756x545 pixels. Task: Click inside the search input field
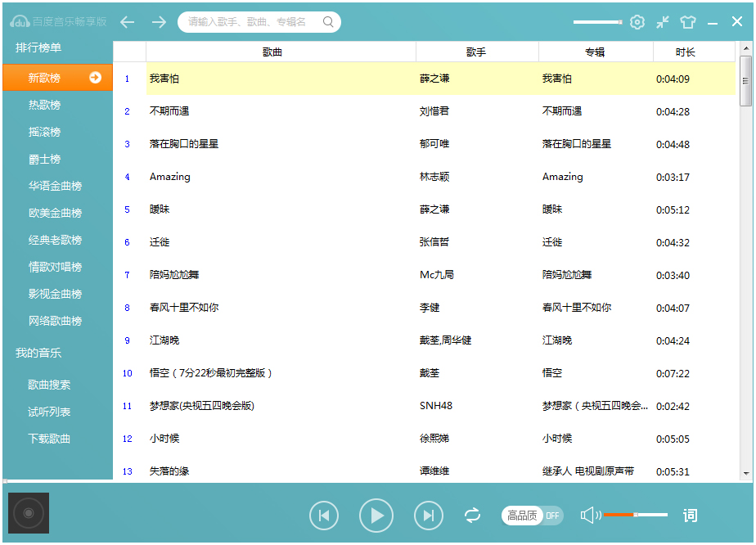pyautogui.click(x=245, y=22)
